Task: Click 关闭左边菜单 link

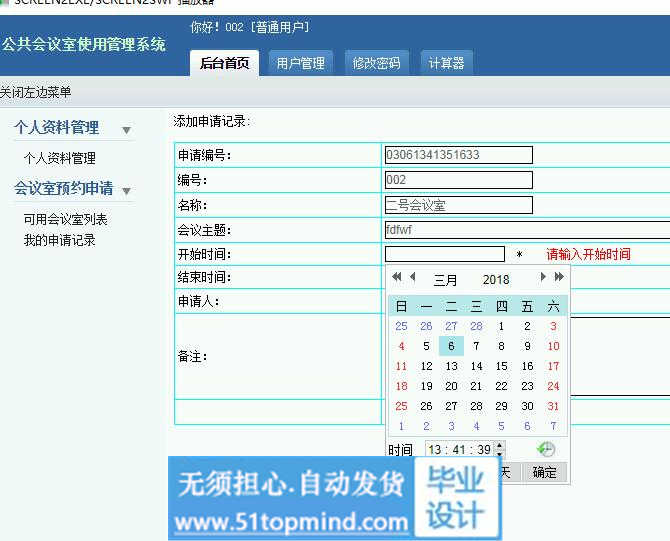Action: [35, 92]
